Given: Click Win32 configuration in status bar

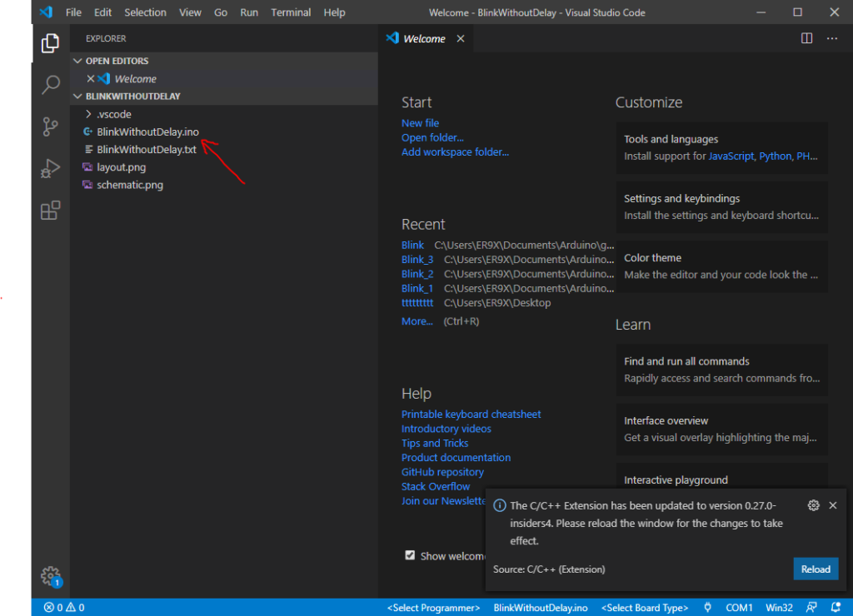Looking at the screenshot, I should (779, 608).
